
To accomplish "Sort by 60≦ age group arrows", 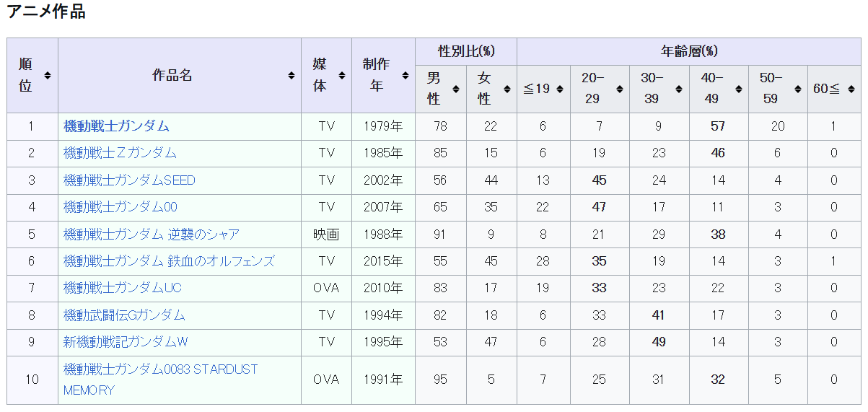I will 851,89.
